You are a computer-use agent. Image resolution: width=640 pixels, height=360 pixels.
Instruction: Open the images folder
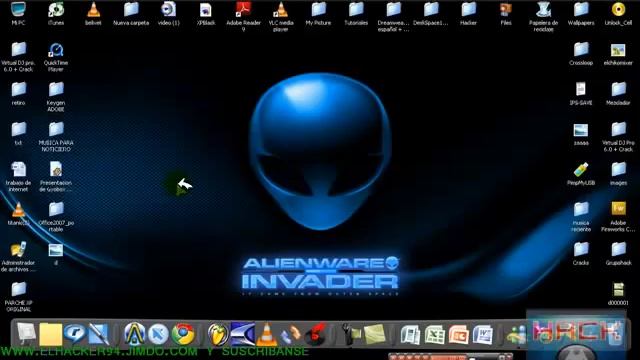[618, 170]
